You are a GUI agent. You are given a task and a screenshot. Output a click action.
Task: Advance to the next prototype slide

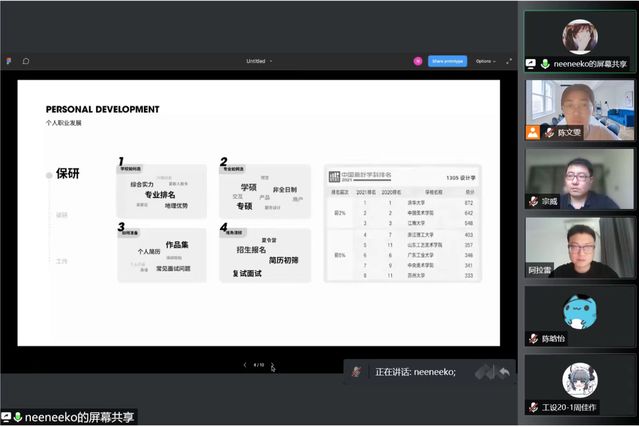click(x=272, y=365)
